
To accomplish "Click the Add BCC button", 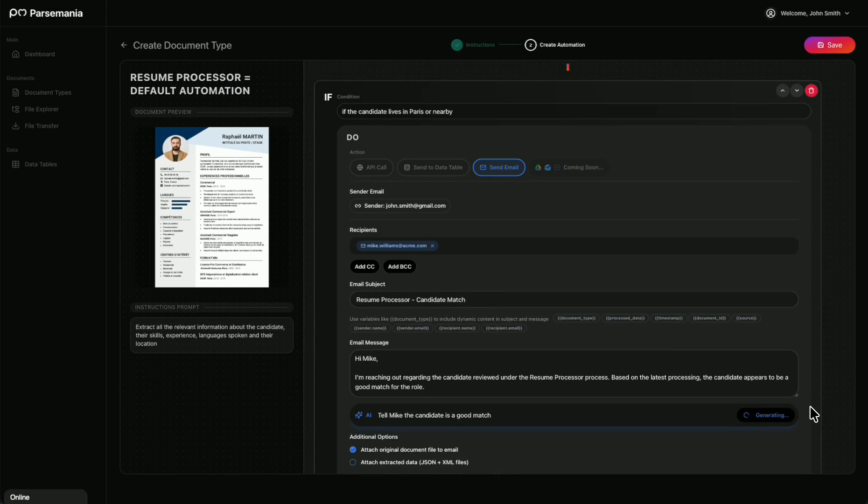I will 399,266.
